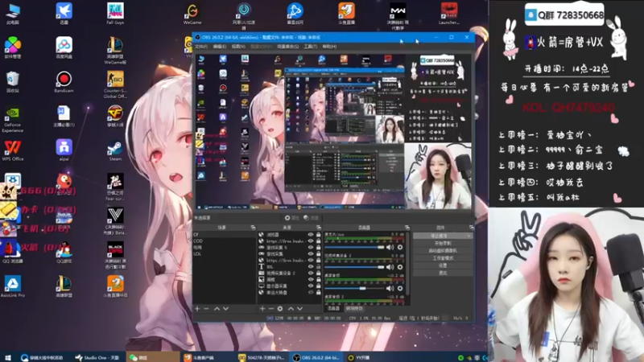Screen dimensions: 644x362
Task: Open gear settings for 桌面音频 track
Action: pos(400,288)
